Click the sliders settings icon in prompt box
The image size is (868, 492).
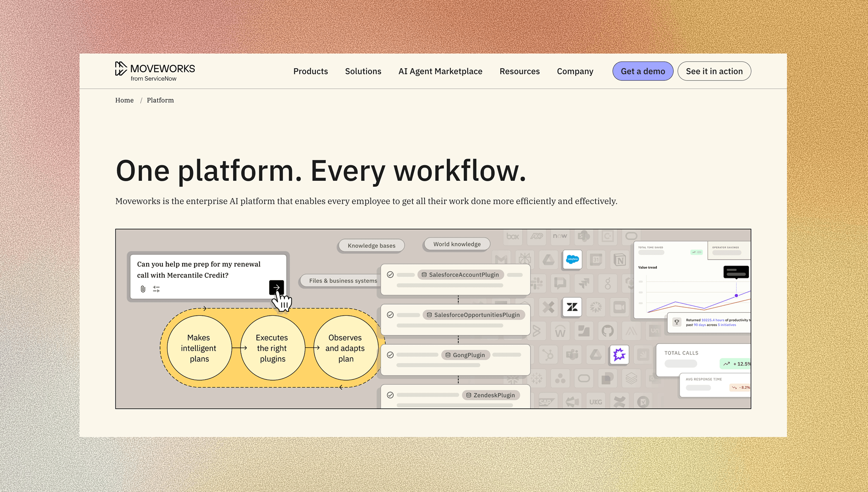point(156,289)
